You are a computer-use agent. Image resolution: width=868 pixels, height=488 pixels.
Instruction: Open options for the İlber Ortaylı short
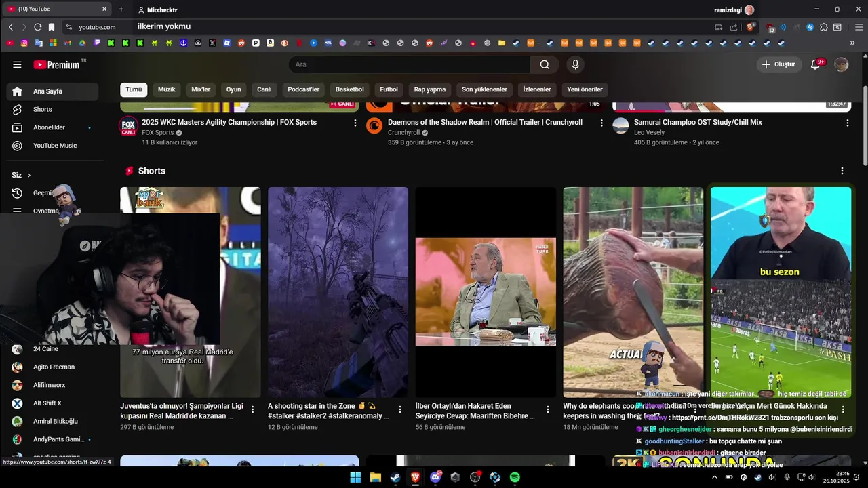[x=548, y=409]
